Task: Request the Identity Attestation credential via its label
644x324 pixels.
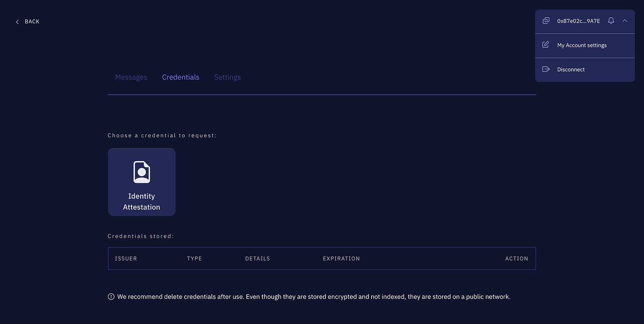Action: coord(142,201)
